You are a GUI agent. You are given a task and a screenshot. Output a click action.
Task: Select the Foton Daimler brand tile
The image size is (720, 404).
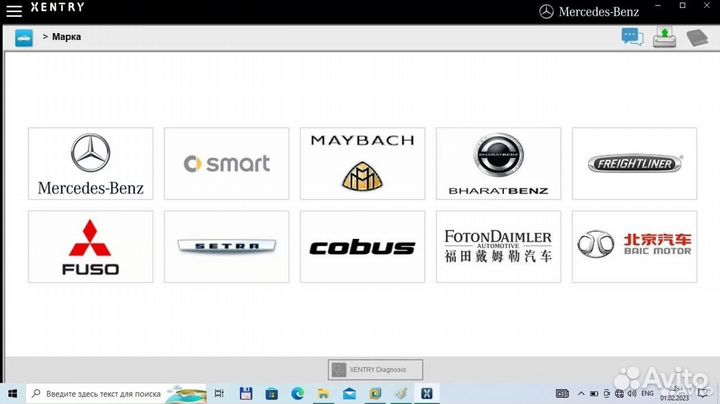[498, 246]
